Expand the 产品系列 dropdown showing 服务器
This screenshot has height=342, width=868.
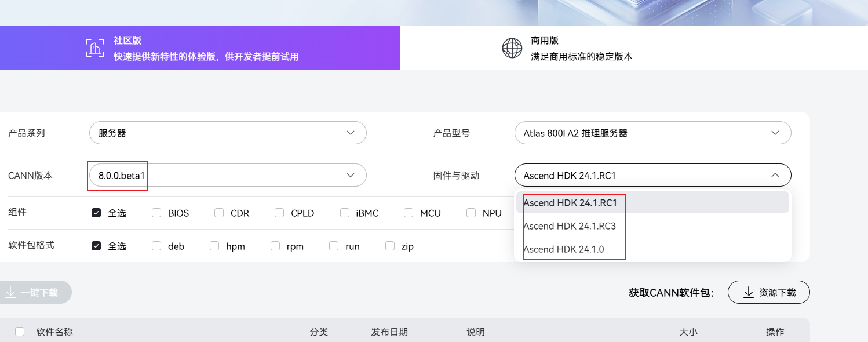point(228,133)
